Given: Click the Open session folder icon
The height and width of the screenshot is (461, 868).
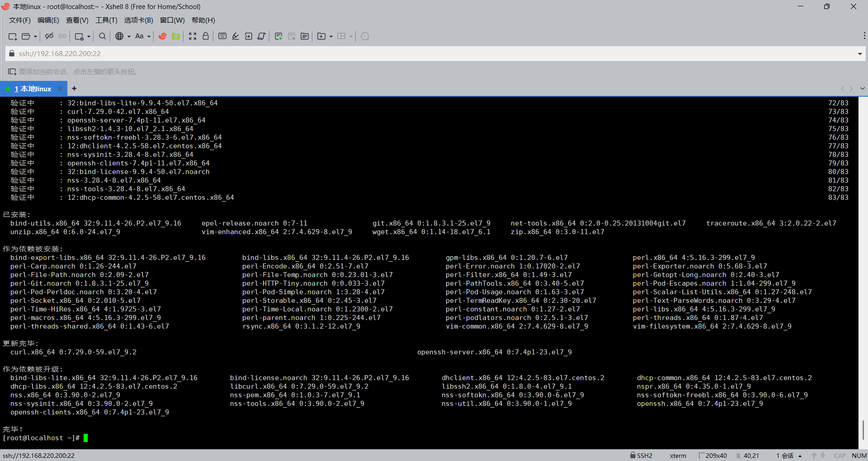Looking at the screenshot, I should [x=26, y=36].
